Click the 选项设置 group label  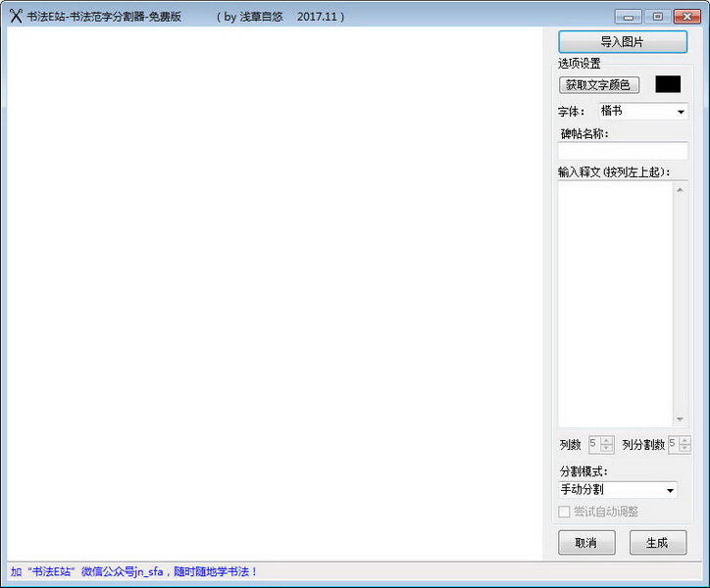click(x=580, y=64)
